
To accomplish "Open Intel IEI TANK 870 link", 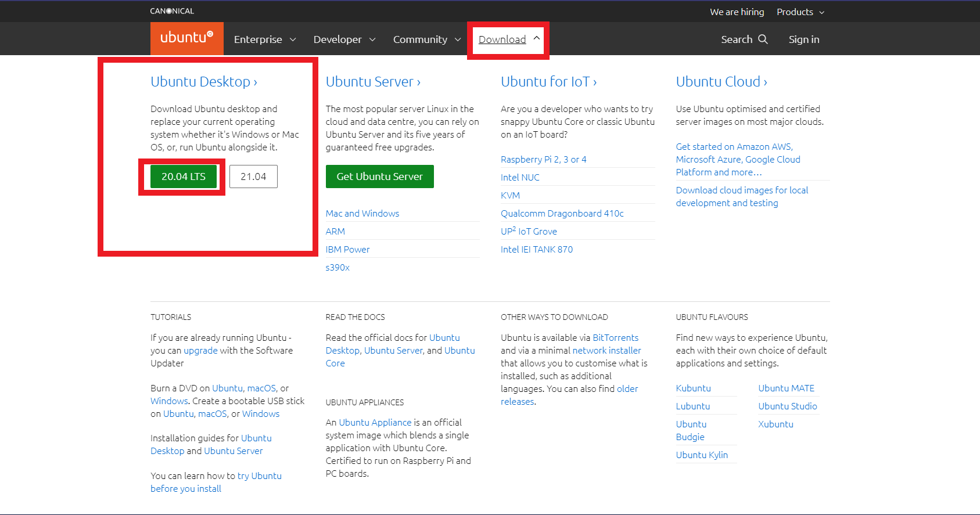I will coord(537,250).
